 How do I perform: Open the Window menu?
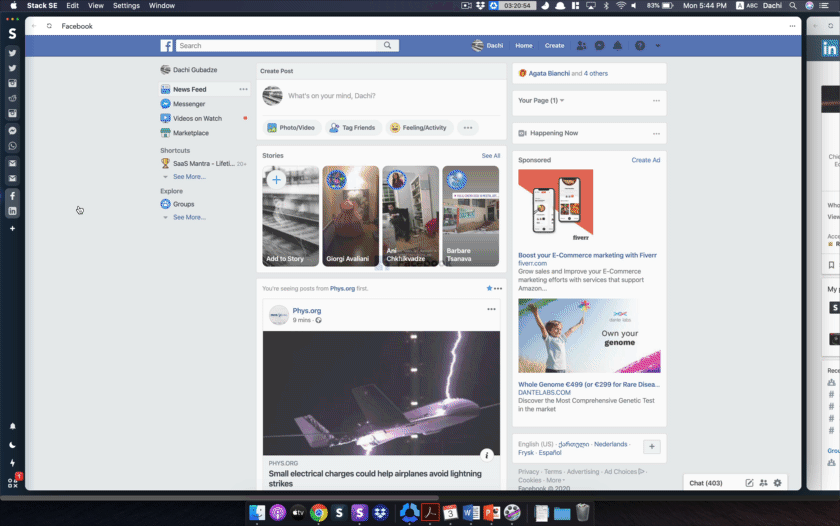[x=162, y=5]
